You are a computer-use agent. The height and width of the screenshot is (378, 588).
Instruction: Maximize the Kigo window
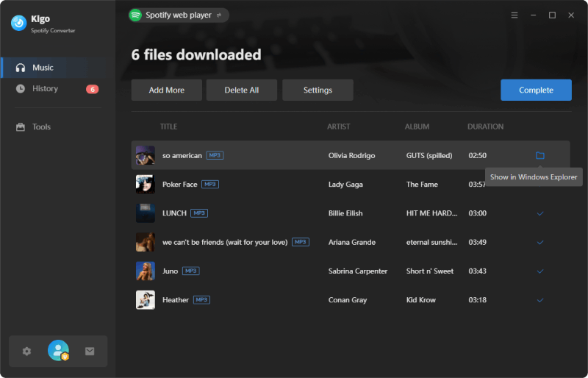coord(552,15)
